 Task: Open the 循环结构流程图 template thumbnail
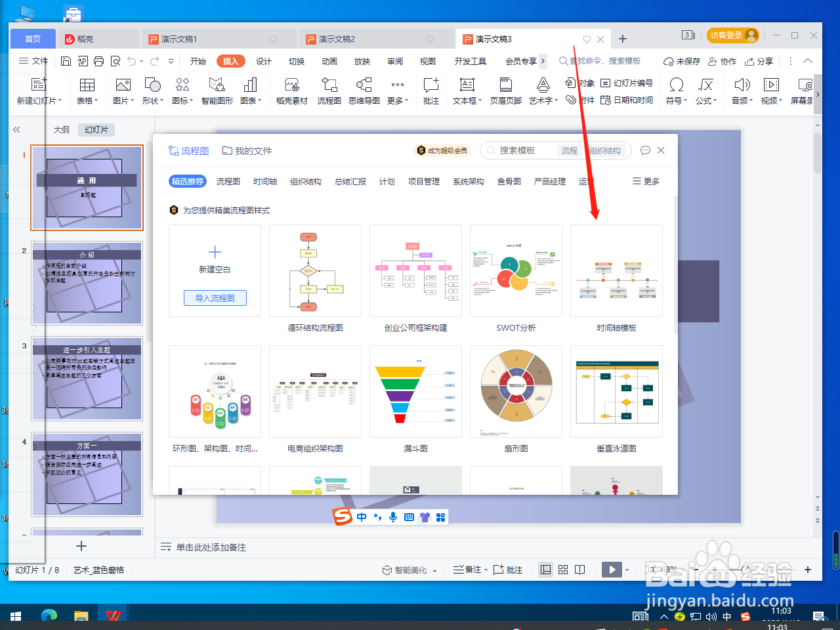(x=315, y=270)
